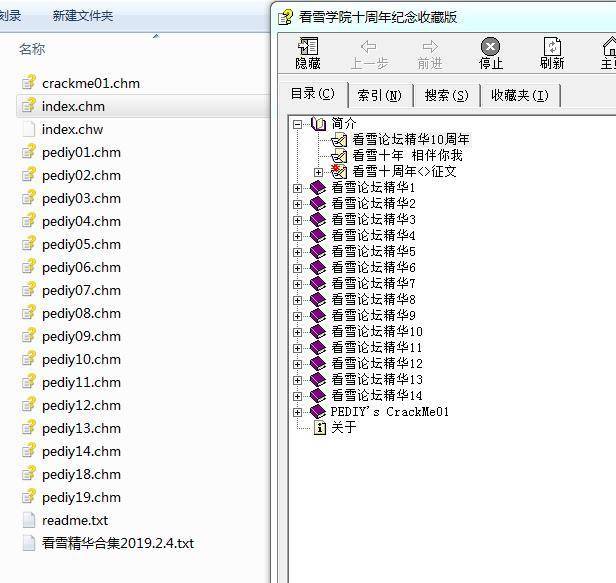Image resolution: width=616 pixels, height=583 pixels.
Task: Expand the PEDIY's CrackMe01 node
Action: coord(297,412)
